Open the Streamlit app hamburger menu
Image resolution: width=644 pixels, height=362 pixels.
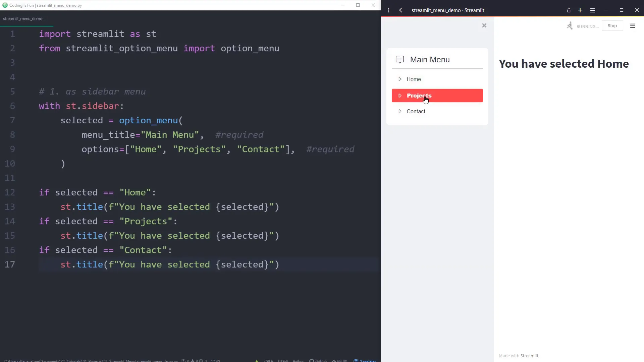click(633, 26)
